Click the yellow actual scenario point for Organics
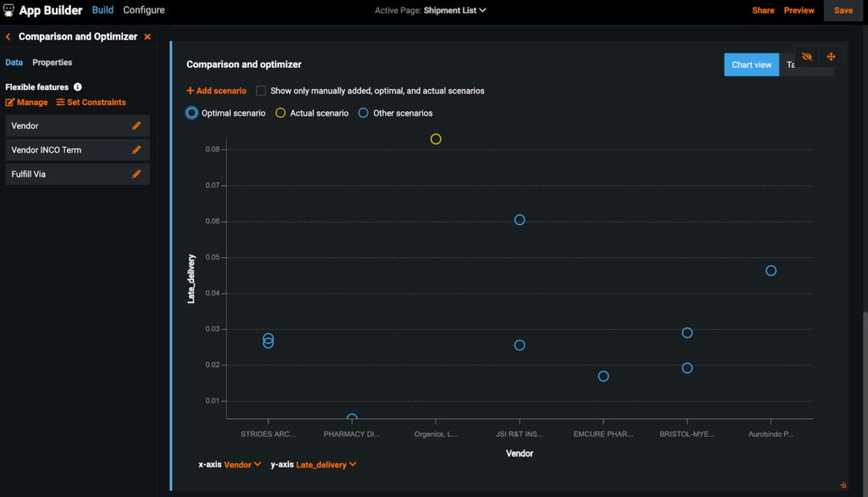This screenshot has height=497, width=868. point(436,139)
